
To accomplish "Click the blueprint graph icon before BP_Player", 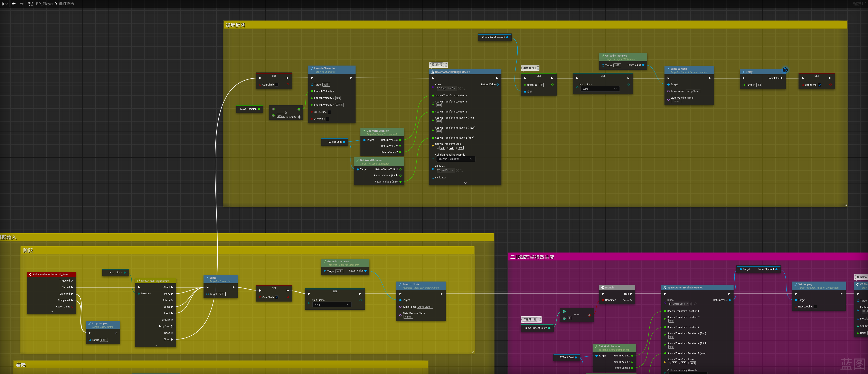I will click(31, 4).
